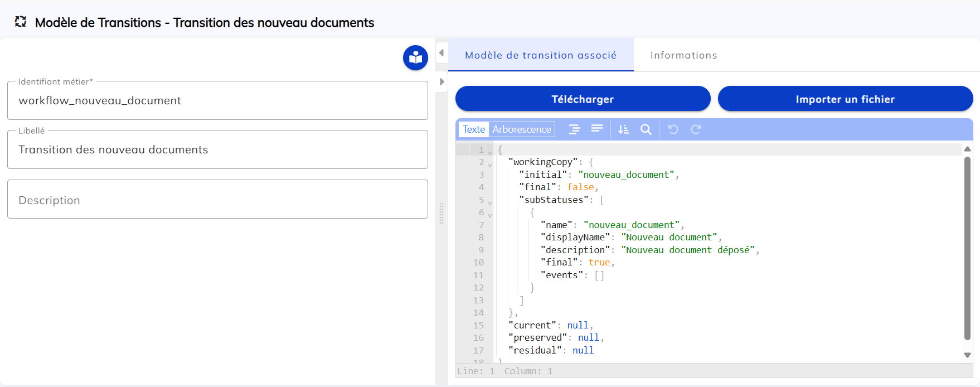980x387 pixels.
Task: Collapse the left panel with left arrow
Action: pos(442,53)
